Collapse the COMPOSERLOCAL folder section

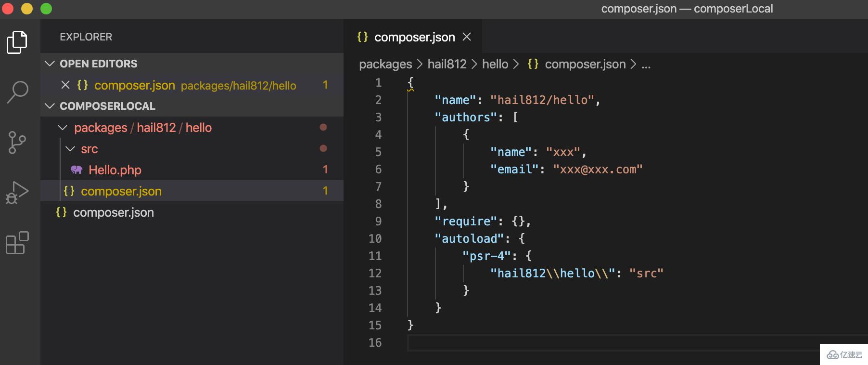coord(50,106)
